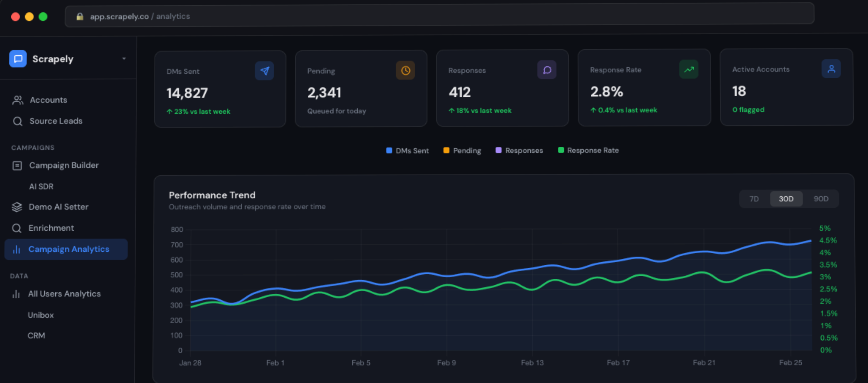The width and height of the screenshot is (868, 383).
Task: Expand the Scrapely workspace dropdown arrow
Action: 124,59
